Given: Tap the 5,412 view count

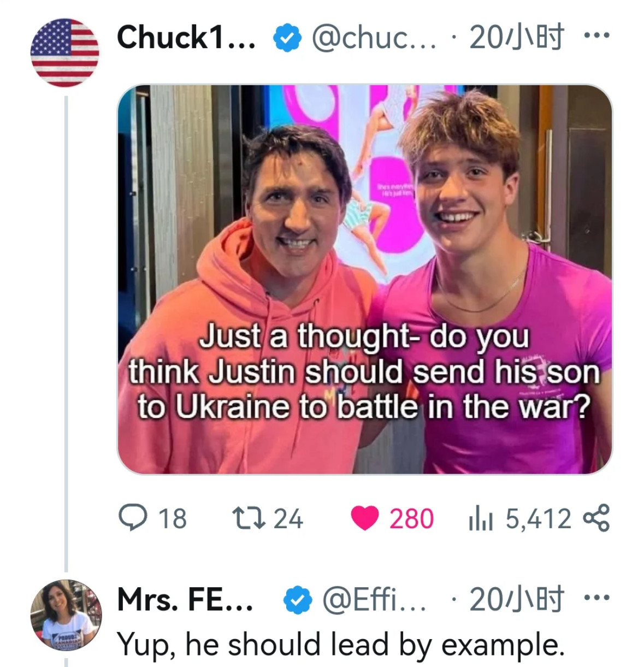Looking at the screenshot, I should tap(538, 518).
